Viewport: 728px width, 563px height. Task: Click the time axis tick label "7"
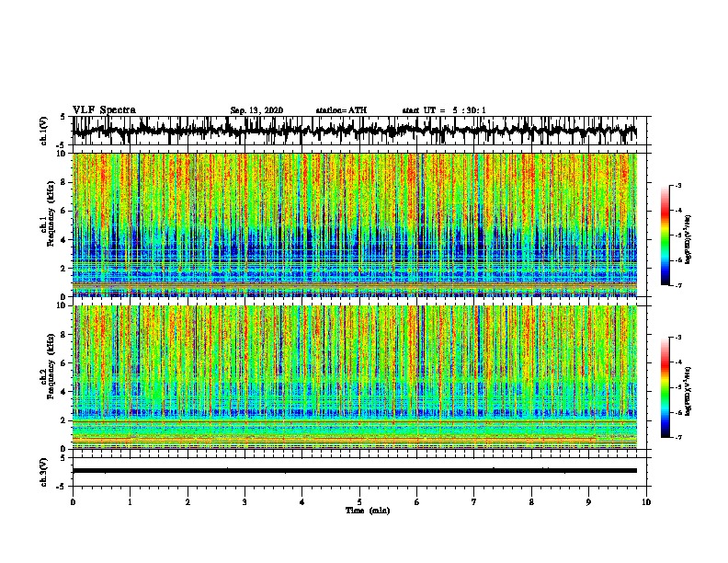point(474,502)
